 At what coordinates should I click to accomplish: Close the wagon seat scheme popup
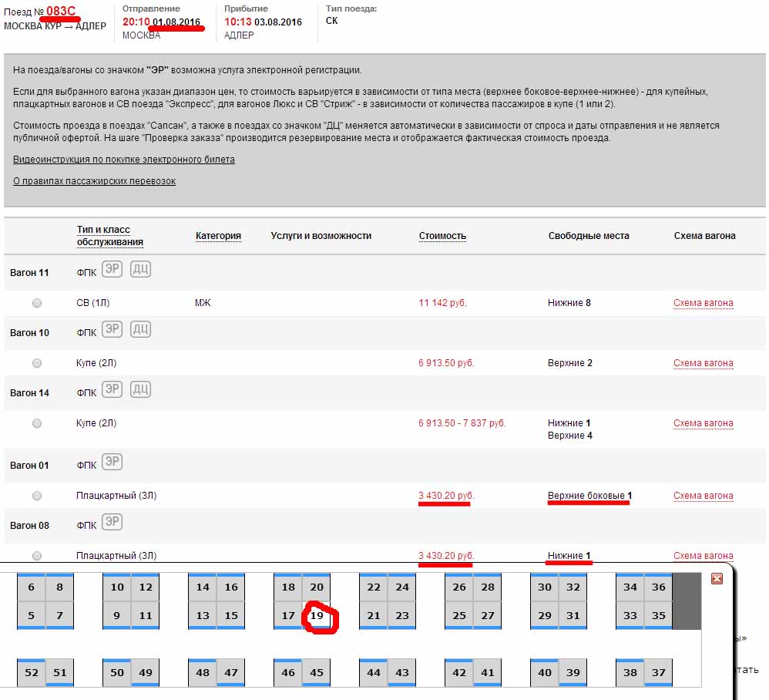click(717, 578)
